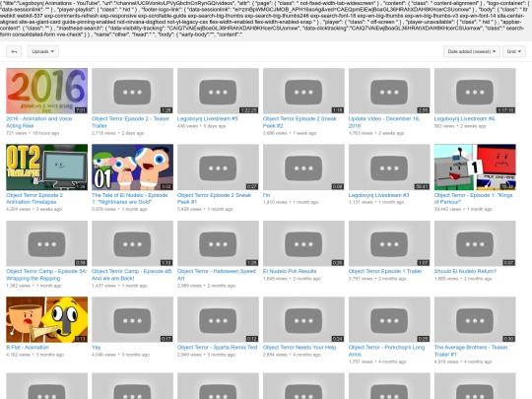The height and width of the screenshot is (399, 532).
Task: Click placeholder thumbnail for Legoboynj Livestream #3
Action: (x=389, y=166)
